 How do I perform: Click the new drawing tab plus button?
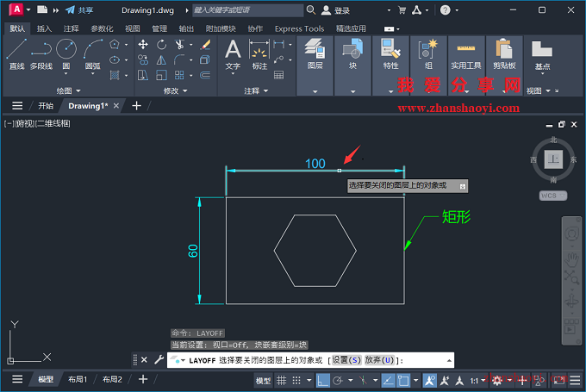136,106
